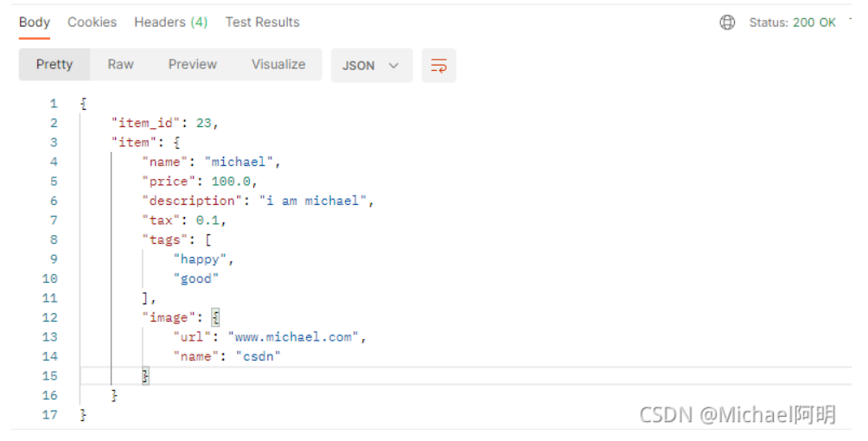Screen dimensions: 868x441
Task: Open the Headers (4) tab
Action: tap(170, 22)
